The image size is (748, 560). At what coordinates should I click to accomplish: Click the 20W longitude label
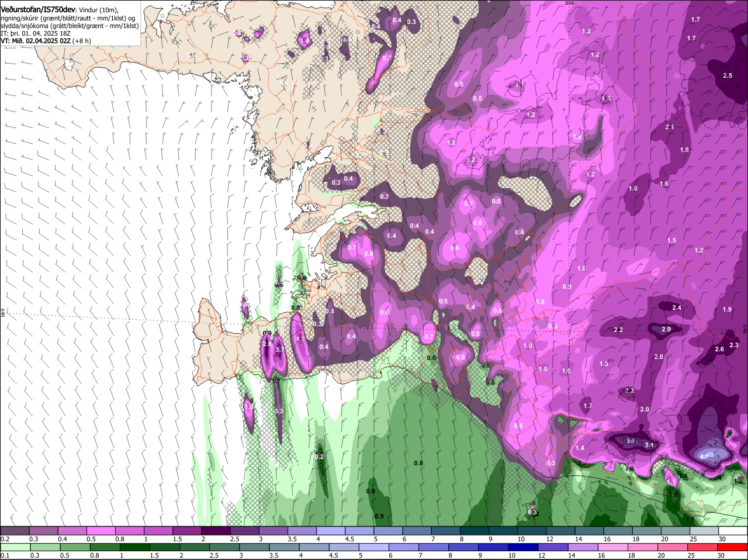point(570,3)
